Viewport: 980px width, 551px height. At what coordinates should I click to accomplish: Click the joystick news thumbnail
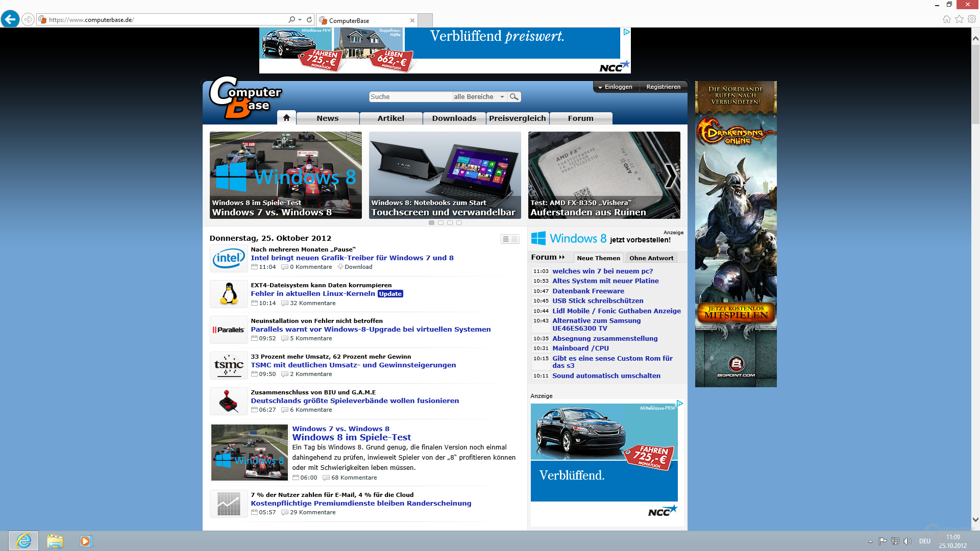click(229, 402)
